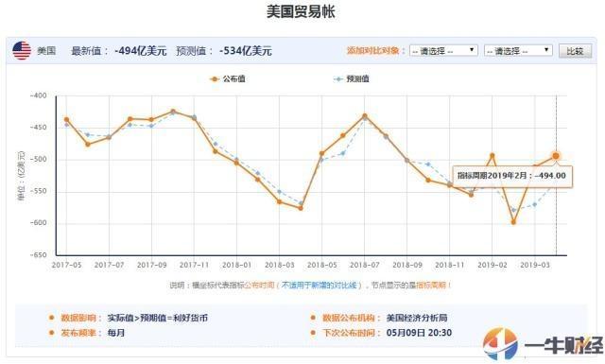Click the 2019-02 axis label
The width and height of the screenshot is (605, 364).
point(492,265)
